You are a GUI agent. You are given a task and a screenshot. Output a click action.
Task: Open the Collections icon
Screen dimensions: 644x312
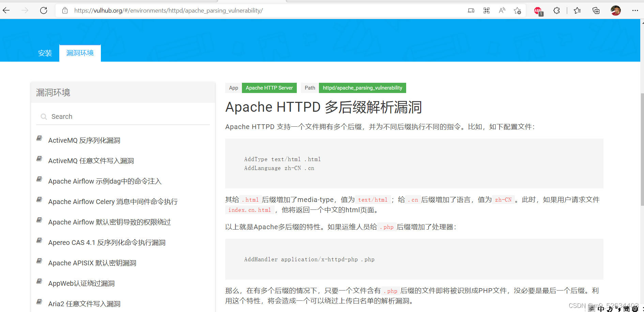tap(596, 11)
